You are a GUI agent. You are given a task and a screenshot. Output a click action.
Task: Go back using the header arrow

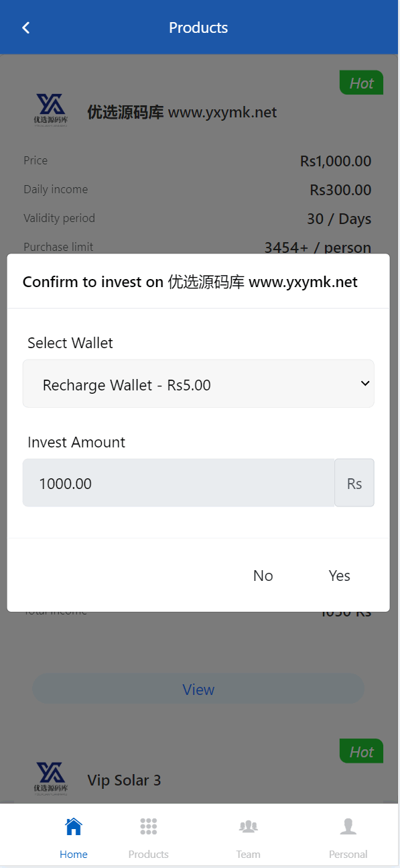tap(26, 28)
